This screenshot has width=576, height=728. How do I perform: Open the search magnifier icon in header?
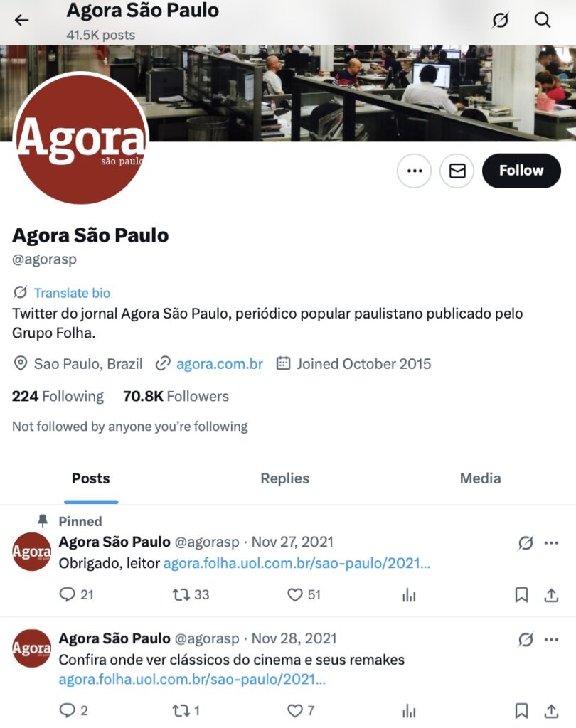click(542, 20)
